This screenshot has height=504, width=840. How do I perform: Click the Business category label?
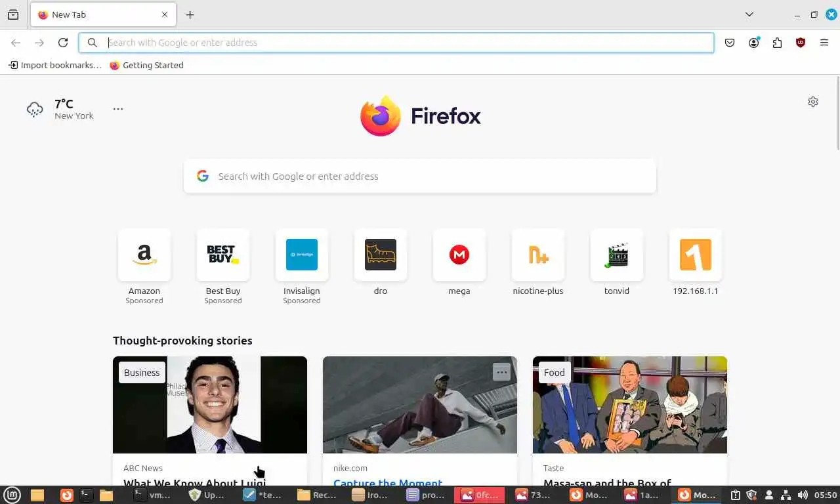coord(142,372)
